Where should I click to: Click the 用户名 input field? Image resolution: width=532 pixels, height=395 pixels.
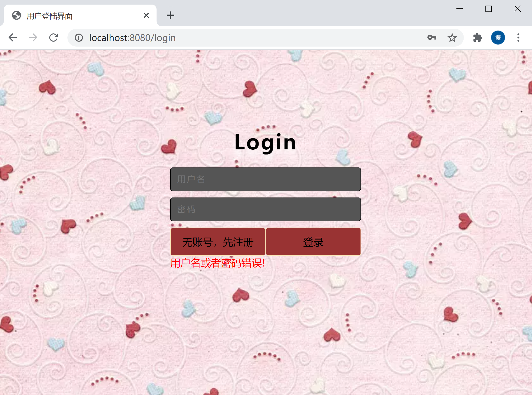[x=265, y=179]
